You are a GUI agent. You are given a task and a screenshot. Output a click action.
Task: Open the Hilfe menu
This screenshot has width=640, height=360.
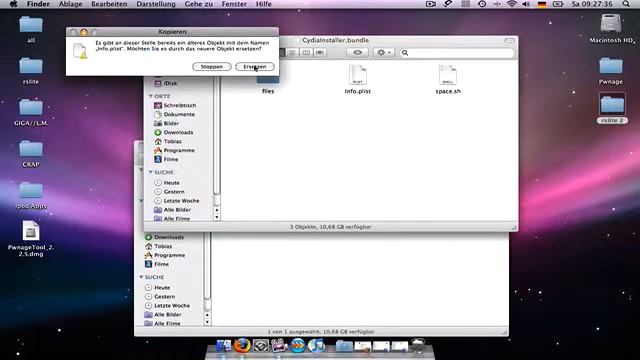coord(263,4)
